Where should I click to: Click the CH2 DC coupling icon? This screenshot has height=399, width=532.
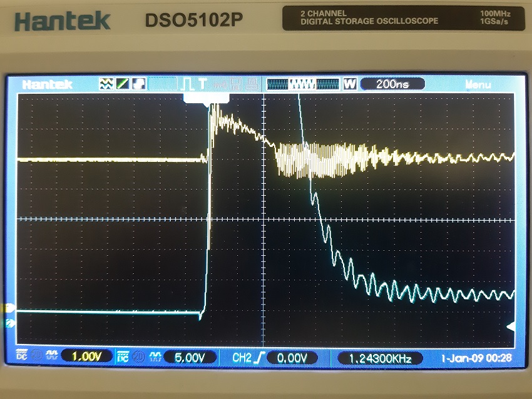tap(123, 356)
